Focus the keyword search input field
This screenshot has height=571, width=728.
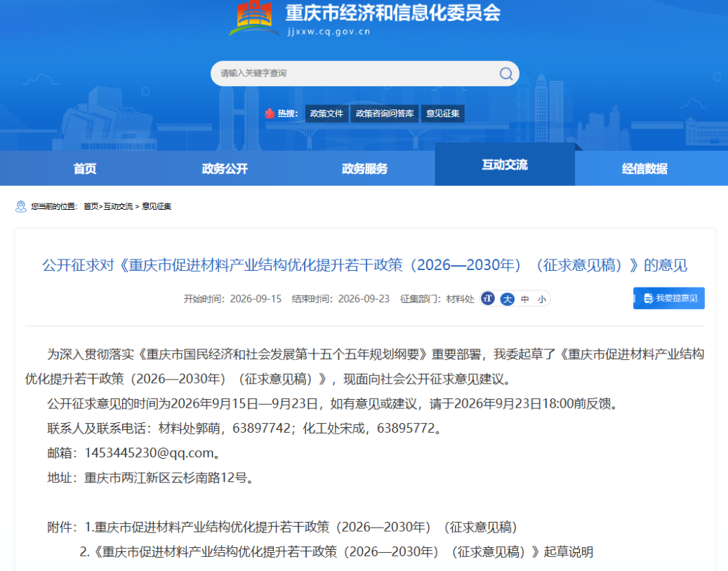coord(364,73)
